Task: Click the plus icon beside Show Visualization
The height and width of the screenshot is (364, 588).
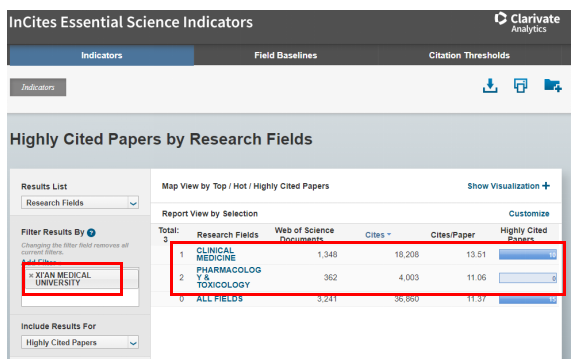Action: pyautogui.click(x=546, y=186)
